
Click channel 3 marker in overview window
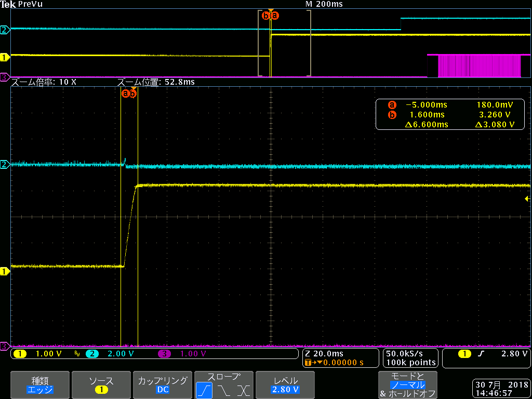(x=5, y=77)
